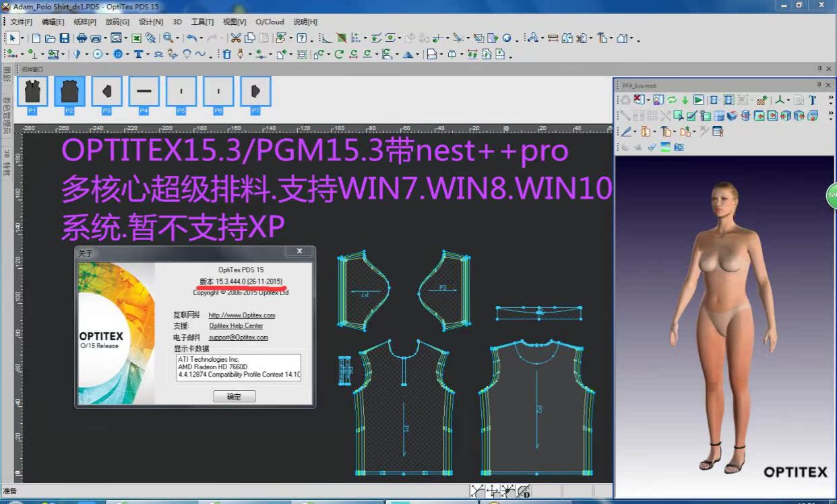
Task: Open the O/Cloud menu
Action: pos(270,22)
